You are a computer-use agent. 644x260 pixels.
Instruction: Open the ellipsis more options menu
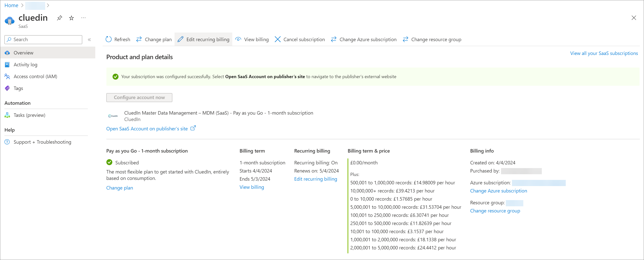click(x=83, y=18)
